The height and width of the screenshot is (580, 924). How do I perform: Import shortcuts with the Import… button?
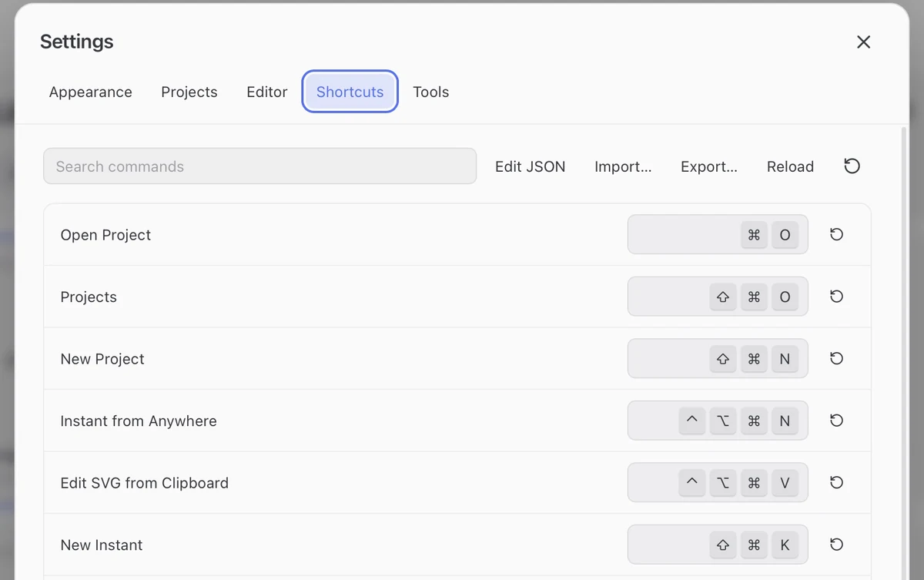coord(623,166)
